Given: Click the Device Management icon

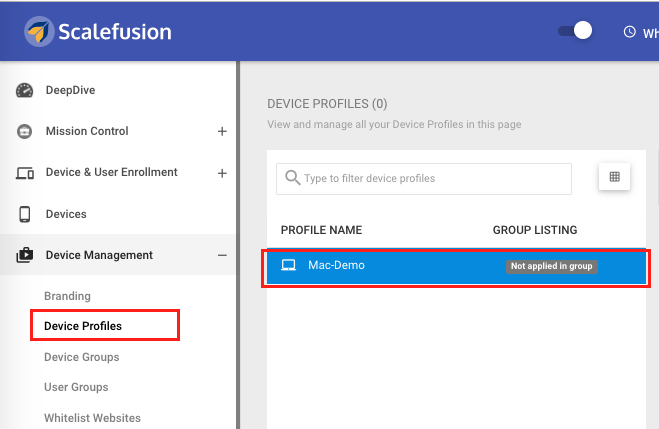Looking at the screenshot, I should coord(24,255).
